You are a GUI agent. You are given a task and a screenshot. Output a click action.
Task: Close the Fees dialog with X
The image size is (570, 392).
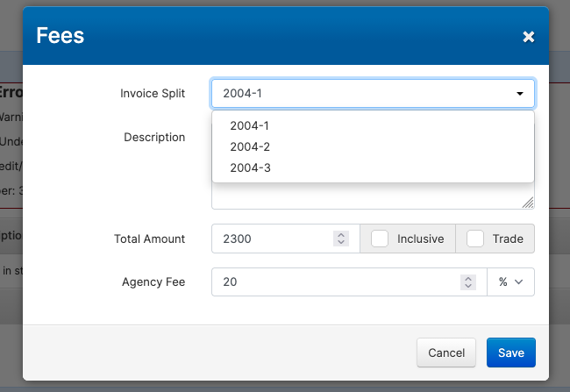[x=528, y=37]
